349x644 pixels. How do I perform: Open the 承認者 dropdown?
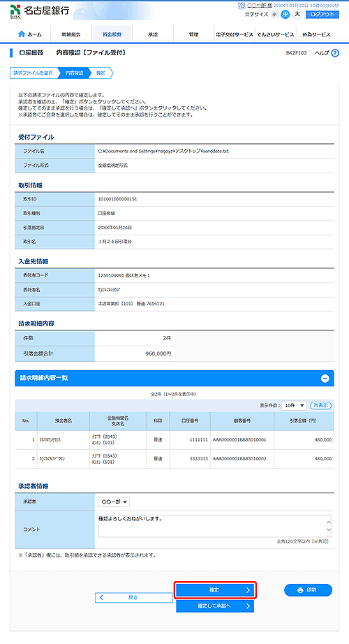[x=114, y=502]
